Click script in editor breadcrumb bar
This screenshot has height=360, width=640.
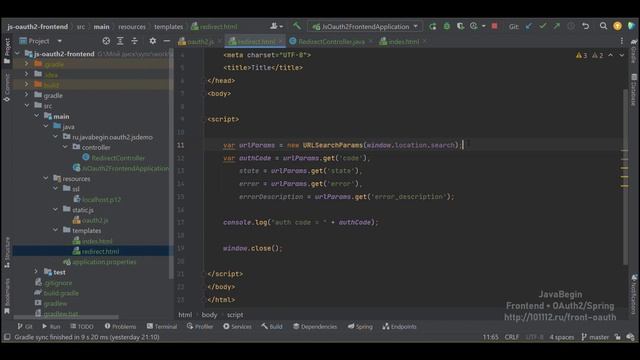tap(235, 315)
